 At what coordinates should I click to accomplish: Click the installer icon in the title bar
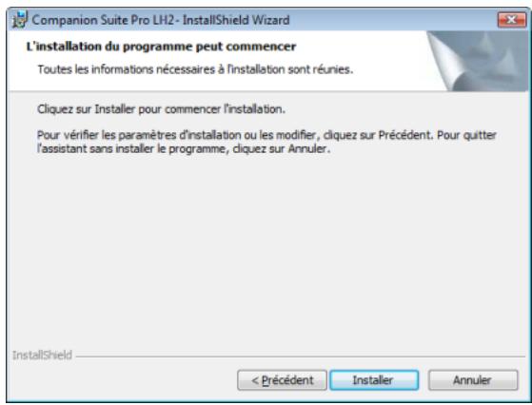[x=19, y=20]
